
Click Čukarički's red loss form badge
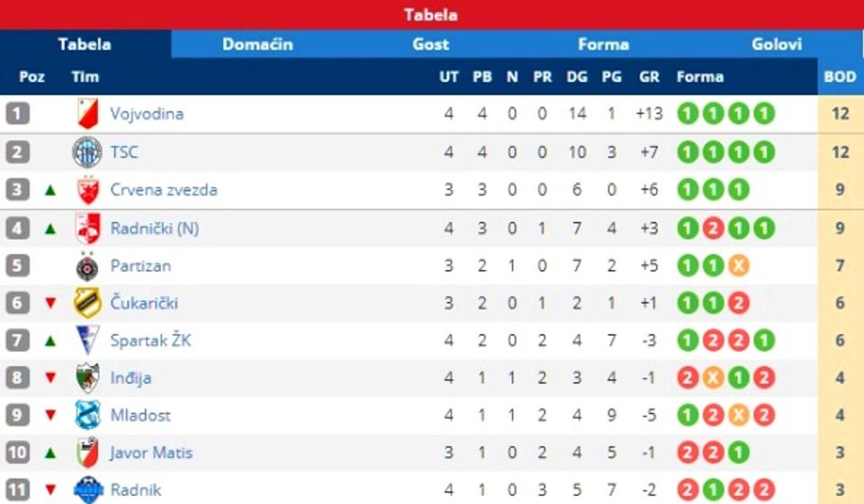[738, 303]
